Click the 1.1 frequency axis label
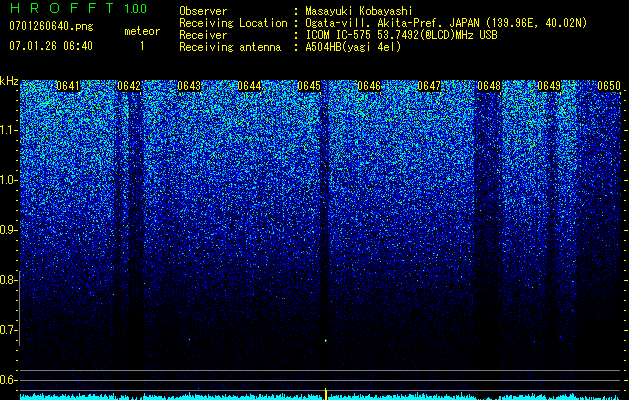 (x=7, y=130)
